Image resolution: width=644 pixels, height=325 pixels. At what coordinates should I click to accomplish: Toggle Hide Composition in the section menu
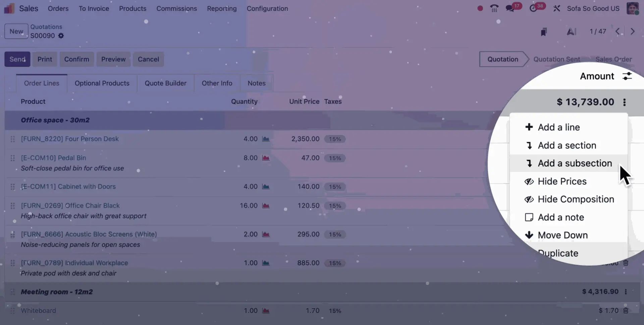tap(569, 199)
